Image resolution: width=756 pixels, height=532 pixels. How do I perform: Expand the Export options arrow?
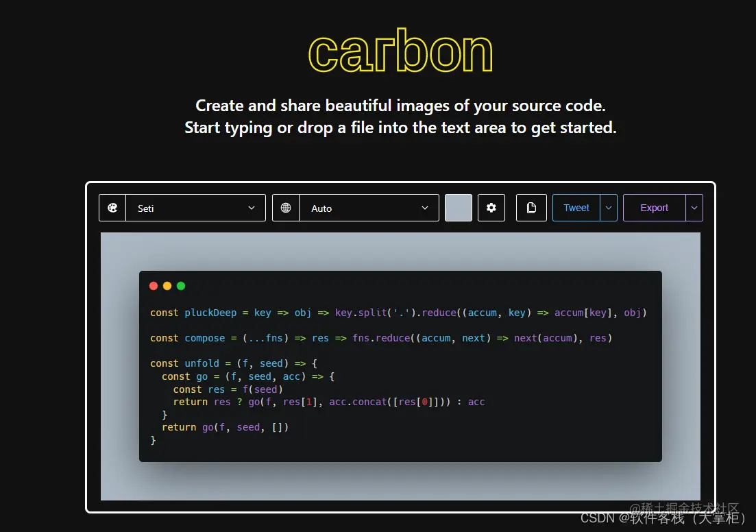(x=694, y=208)
